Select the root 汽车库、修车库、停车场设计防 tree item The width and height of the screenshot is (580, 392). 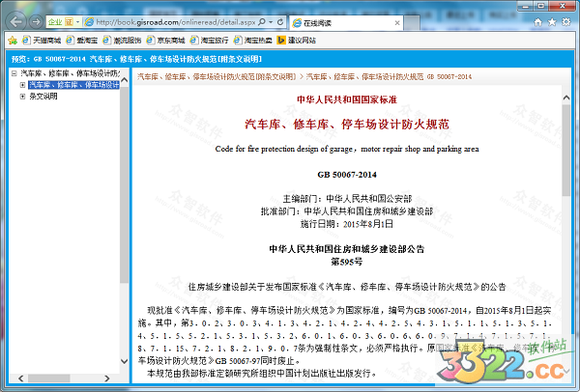[71, 73]
